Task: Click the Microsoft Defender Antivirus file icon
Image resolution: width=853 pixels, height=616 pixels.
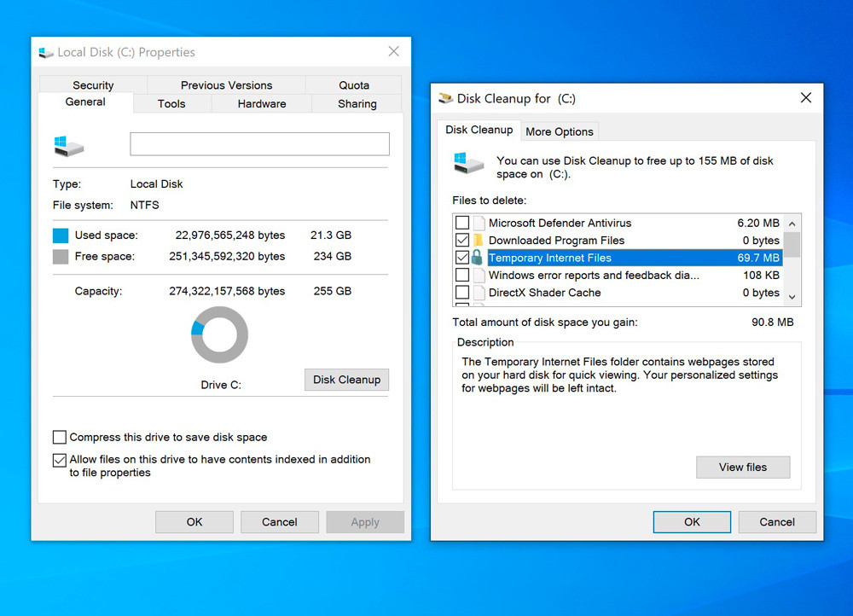Action: click(x=480, y=223)
